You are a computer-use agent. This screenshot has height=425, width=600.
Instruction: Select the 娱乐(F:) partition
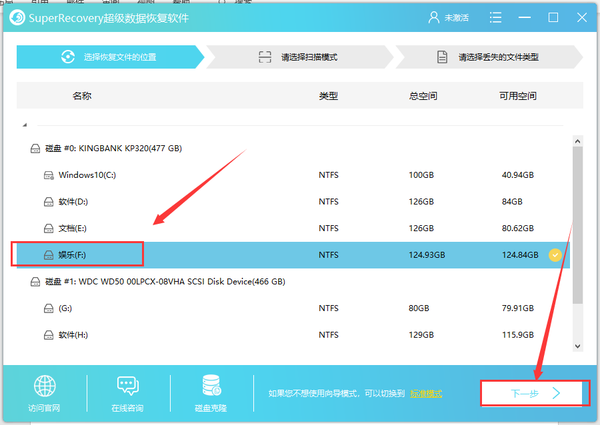point(293,255)
